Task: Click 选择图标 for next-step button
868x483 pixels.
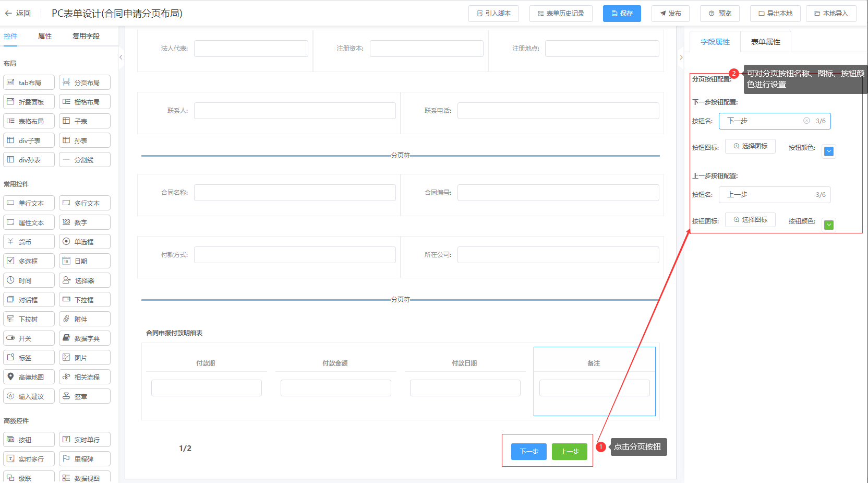Action: (x=750, y=146)
